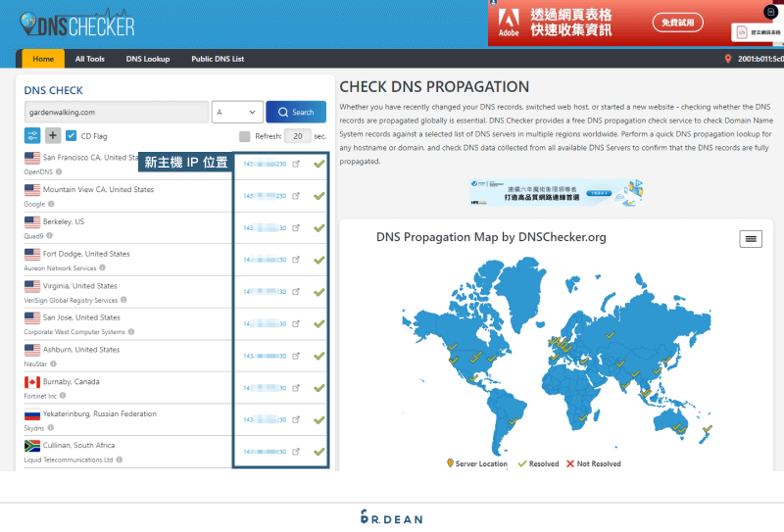Open external link icon in Google row
The height and width of the screenshot is (532, 784).
296,196
